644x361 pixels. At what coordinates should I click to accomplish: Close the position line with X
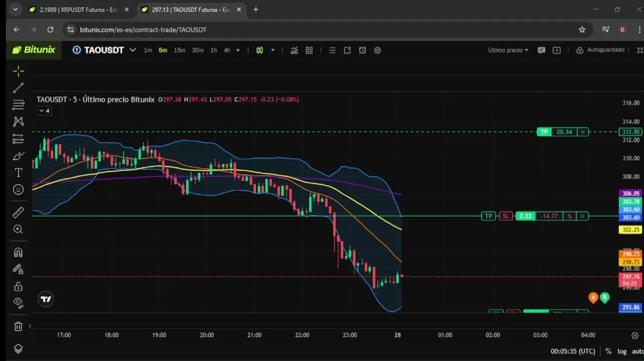[x=582, y=216]
